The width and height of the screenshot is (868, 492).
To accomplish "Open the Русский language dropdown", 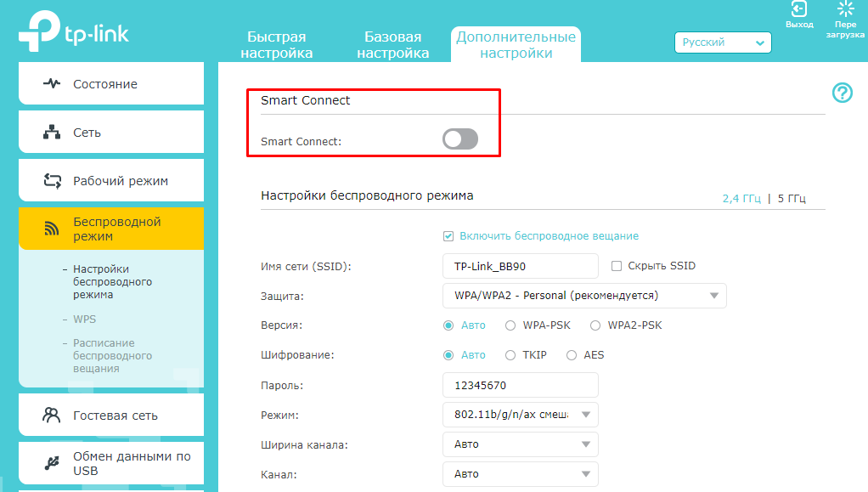I will pos(722,42).
